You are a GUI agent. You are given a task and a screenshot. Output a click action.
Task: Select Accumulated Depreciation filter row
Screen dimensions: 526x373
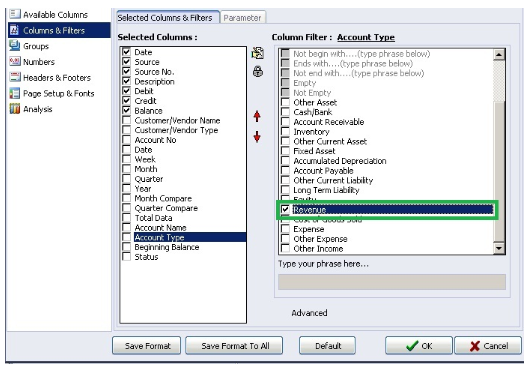coord(386,161)
